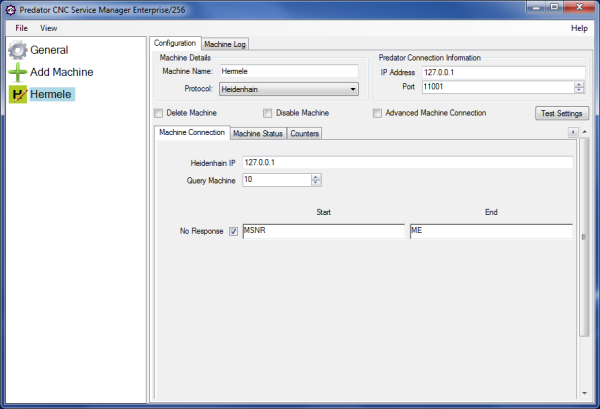Select the Hermele machine icon

click(18, 94)
